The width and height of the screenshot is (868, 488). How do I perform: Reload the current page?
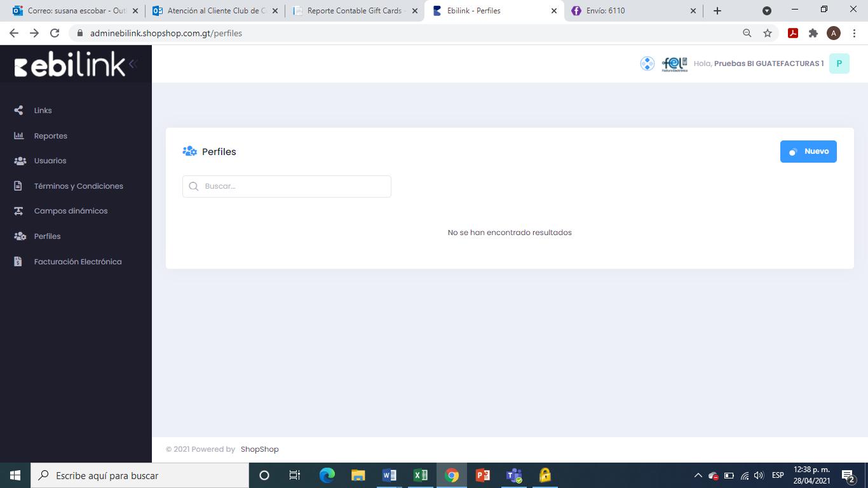click(55, 33)
